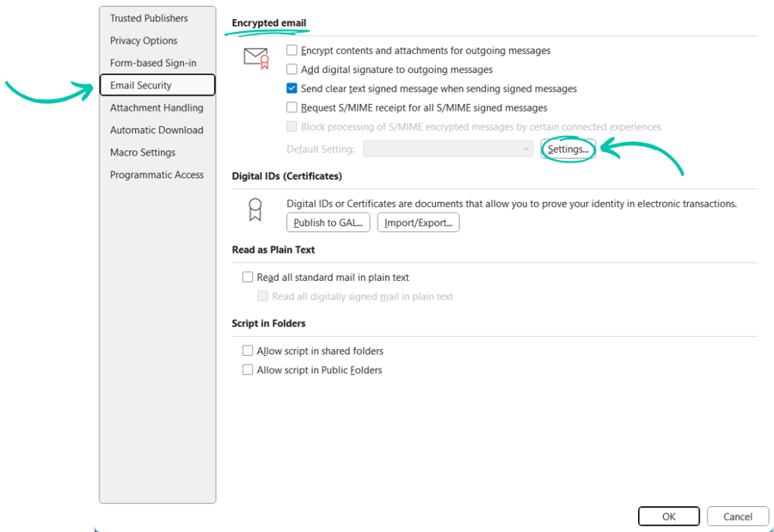Viewport: 774px width, 532px height.
Task: Disable sending clear text signed messages
Action: (291, 89)
